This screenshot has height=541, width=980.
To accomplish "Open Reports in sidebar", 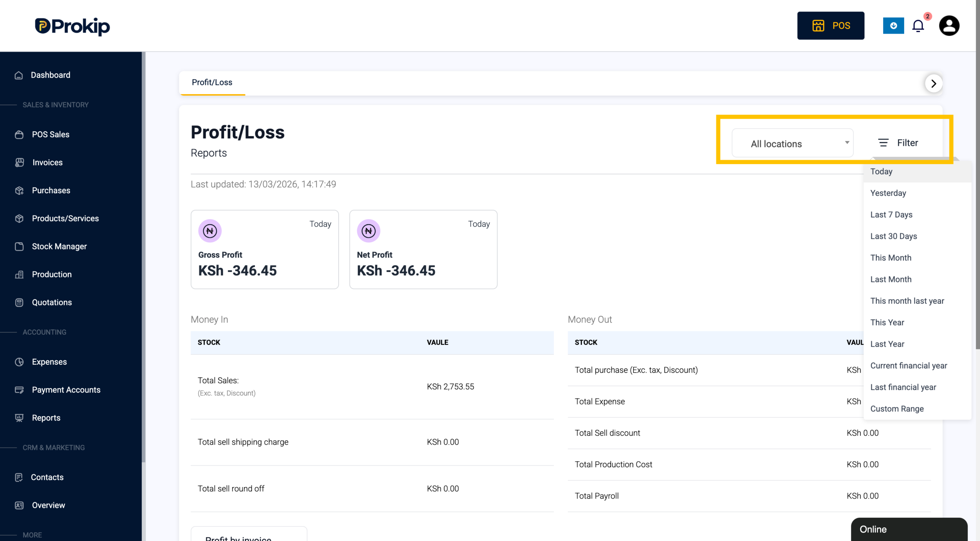I will pos(46,418).
